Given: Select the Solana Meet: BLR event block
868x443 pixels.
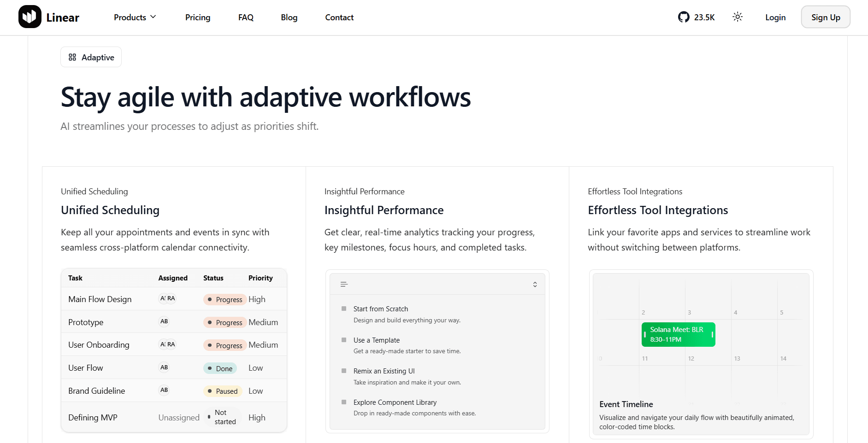Looking at the screenshot, I should (x=678, y=334).
